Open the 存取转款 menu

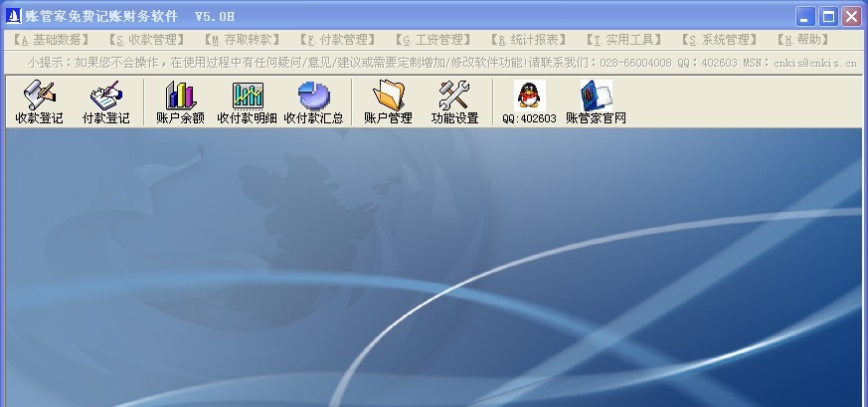click(x=242, y=40)
